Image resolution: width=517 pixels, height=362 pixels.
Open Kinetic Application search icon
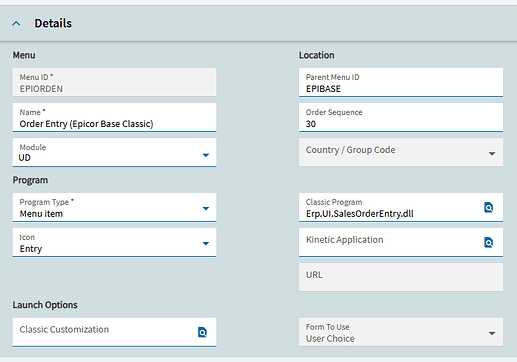point(488,242)
